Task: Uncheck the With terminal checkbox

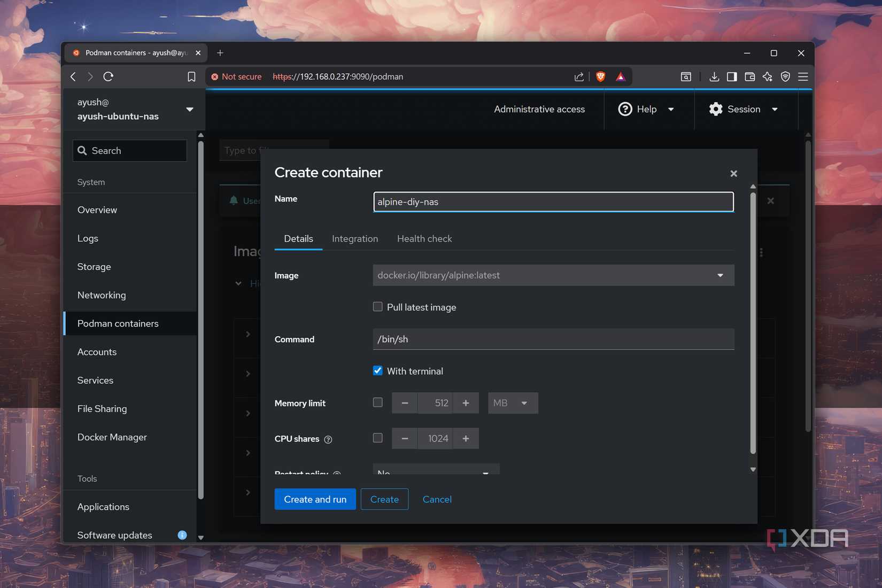Action: click(x=378, y=370)
